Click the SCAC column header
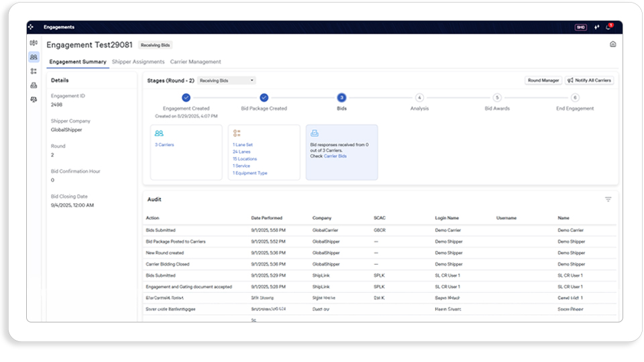The height and width of the screenshot is (362, 644). point(380,218)
